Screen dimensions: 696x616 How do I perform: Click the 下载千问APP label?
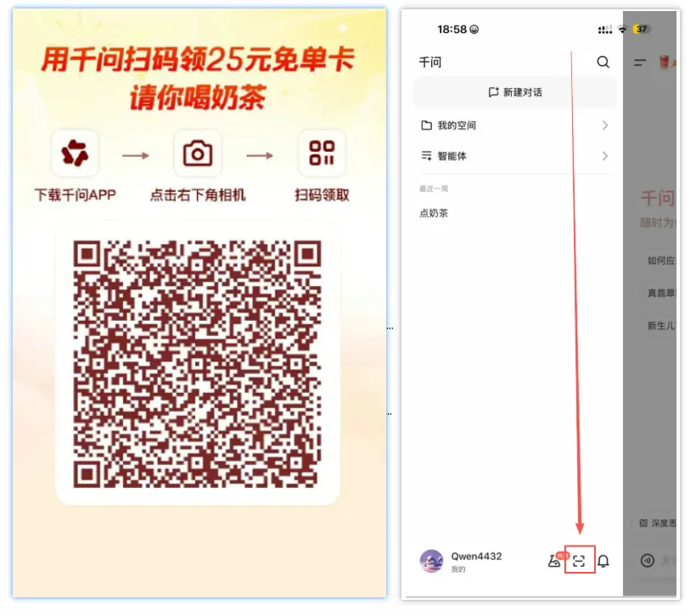(75, 195)
